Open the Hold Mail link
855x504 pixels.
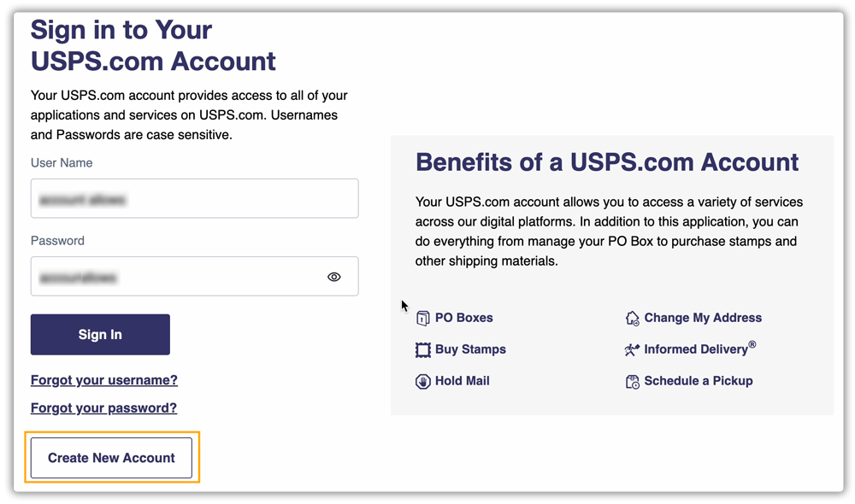pyautogui.click(x=463, y=381)
